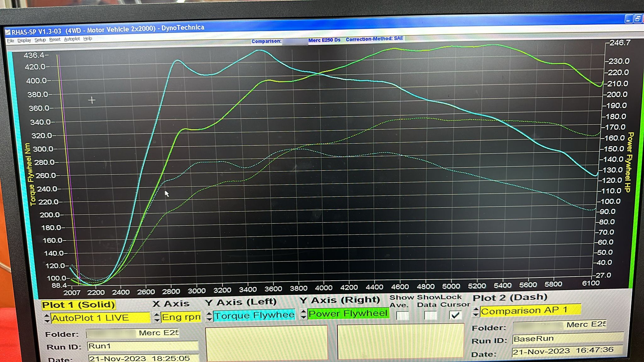Uncheck the Lock Cursor checkbox
This screenshot has width=644, height=362.
(x=455, y=315)
